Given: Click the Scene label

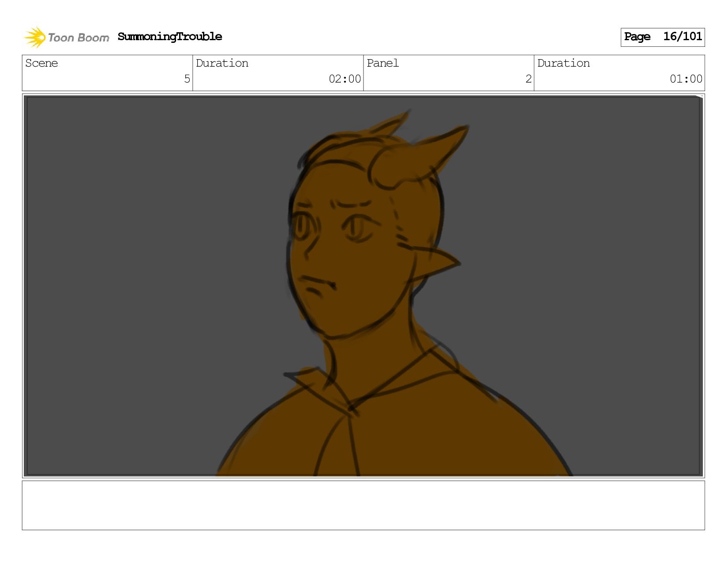Looking at the screenshot, I should (x=41, y=63).
